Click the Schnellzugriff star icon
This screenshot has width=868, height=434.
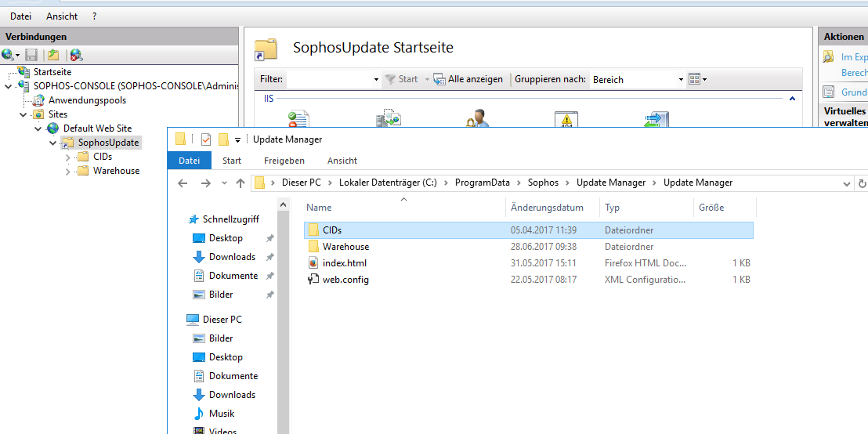pyautogui.click(x=193, y=219)
